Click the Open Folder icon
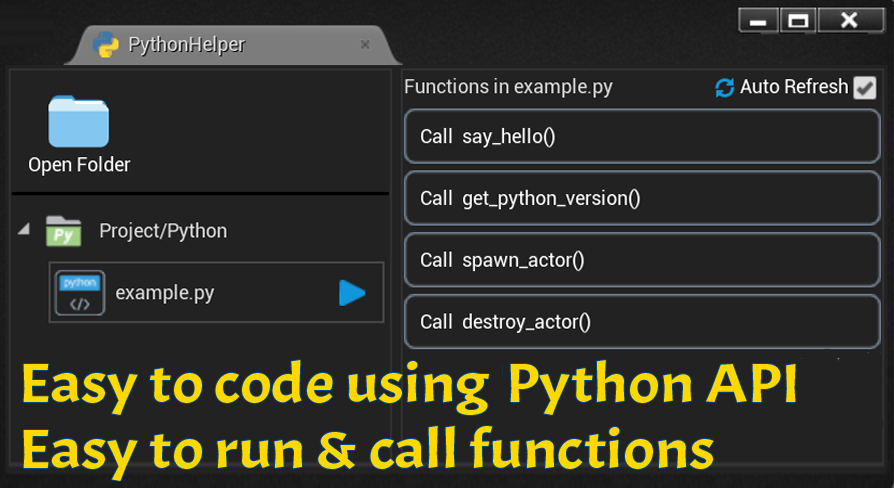 78,122
